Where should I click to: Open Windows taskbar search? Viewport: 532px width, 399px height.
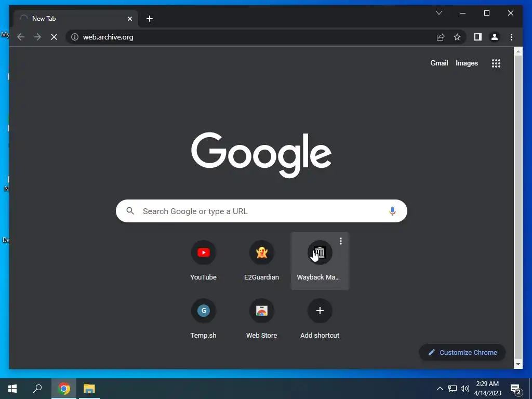(37, 389)
